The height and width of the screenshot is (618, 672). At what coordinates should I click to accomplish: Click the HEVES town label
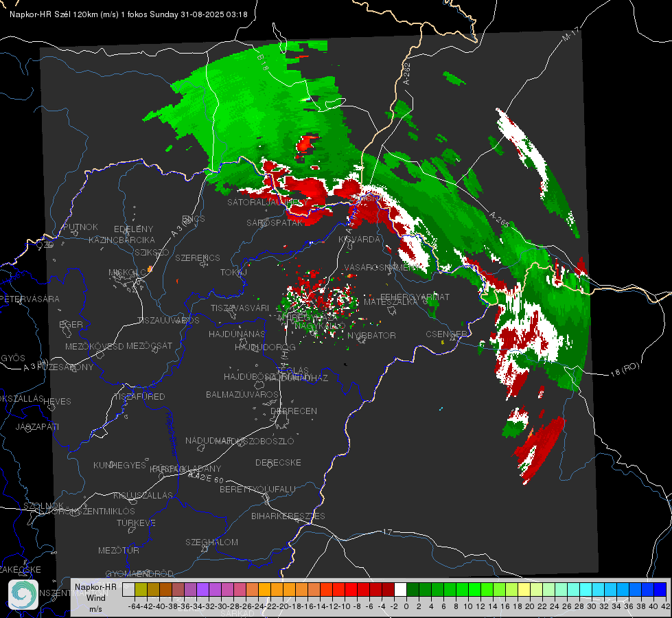click(x=58, y=402)
